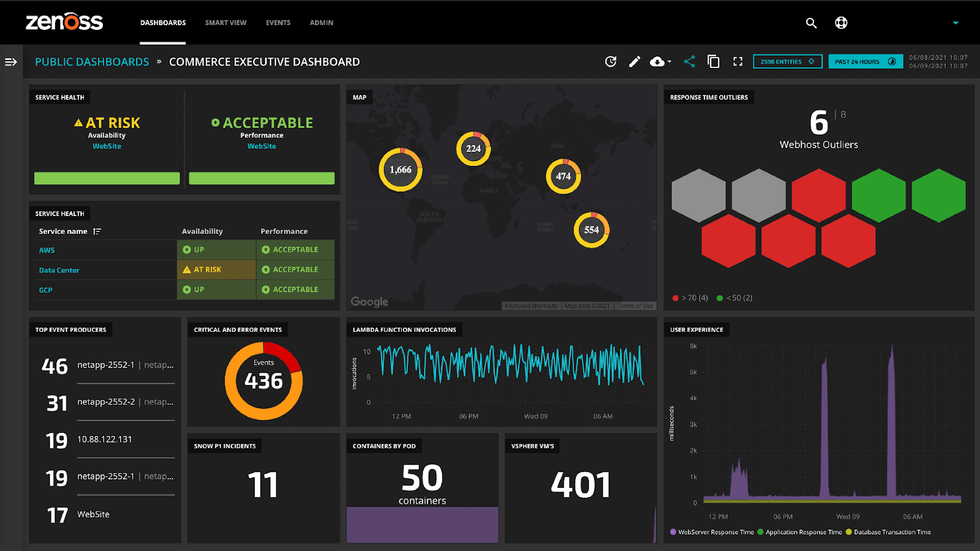Go to the Zenoss logo home
The image size is (980, 551).
[64, 22]
